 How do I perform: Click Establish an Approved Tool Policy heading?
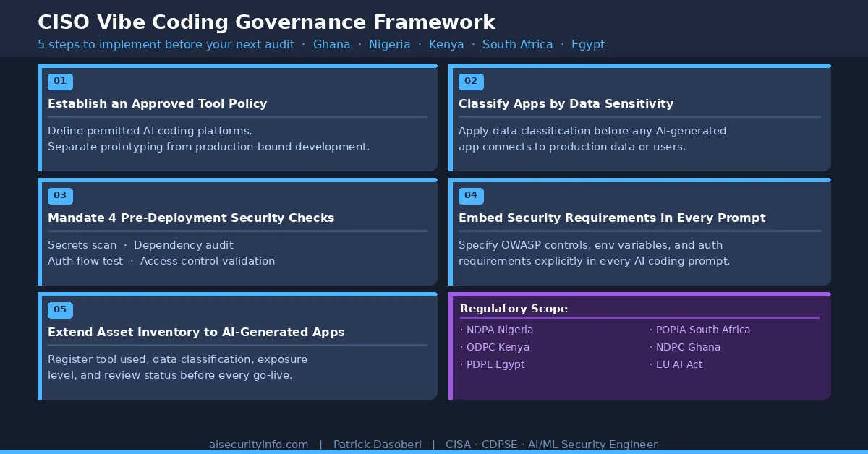pyautogui.click(x=158, y=104)
